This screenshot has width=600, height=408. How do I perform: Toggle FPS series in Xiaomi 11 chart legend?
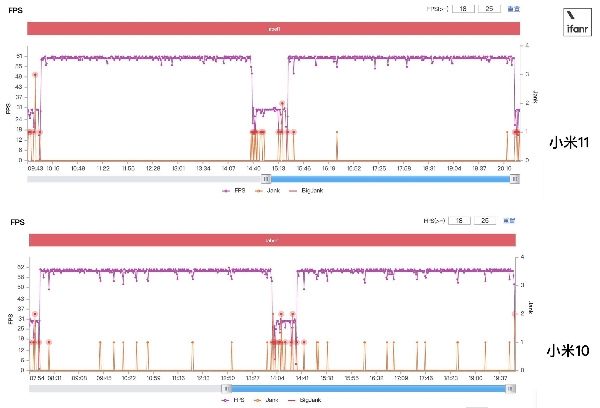click(234, 191)
